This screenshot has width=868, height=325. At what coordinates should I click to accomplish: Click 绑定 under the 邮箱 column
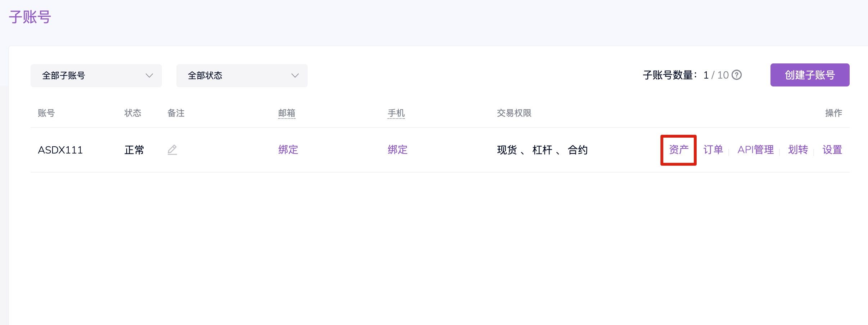pos(288,150)
